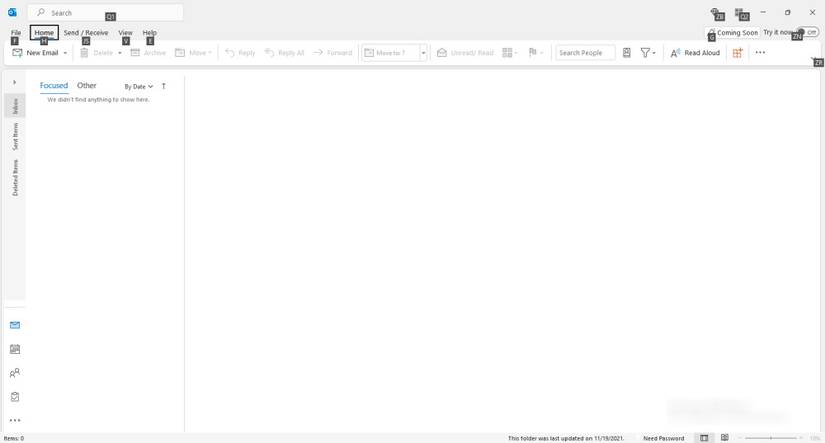Screen dimensions: 825x443
Task: Switch to the Send / Receive tab
Action: (86, 33)
